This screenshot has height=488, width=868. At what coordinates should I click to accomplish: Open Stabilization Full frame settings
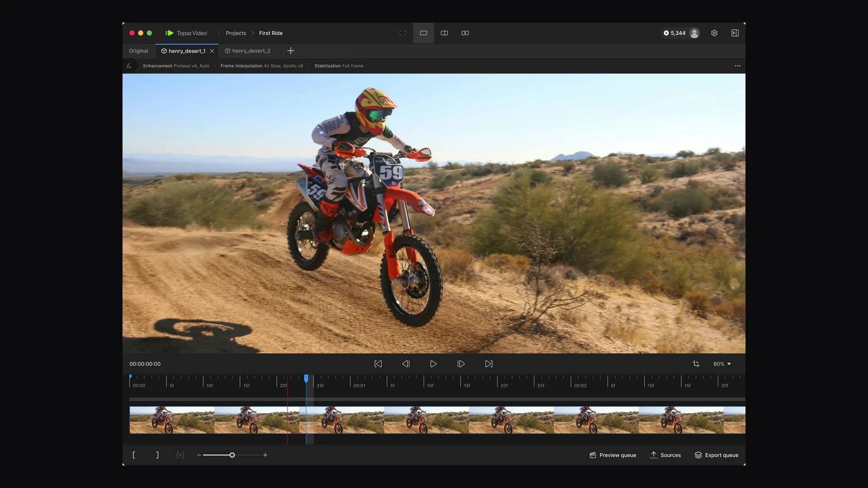[x=339, y=66]
